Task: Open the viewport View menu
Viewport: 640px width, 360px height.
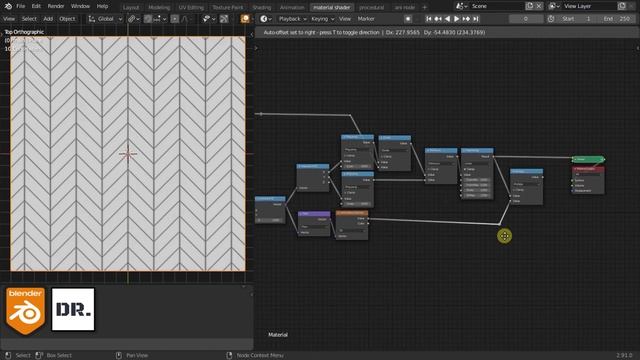Action: [9, 19]
